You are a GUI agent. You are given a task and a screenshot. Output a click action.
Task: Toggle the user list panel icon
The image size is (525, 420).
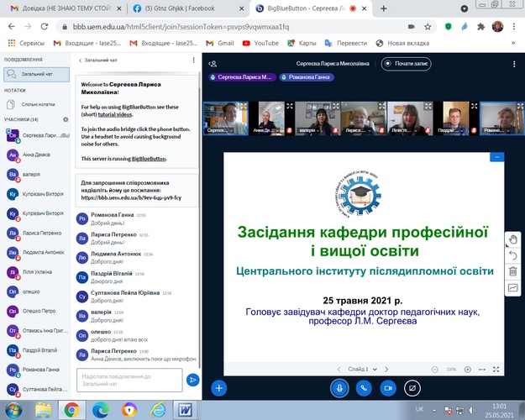(214, 63)
